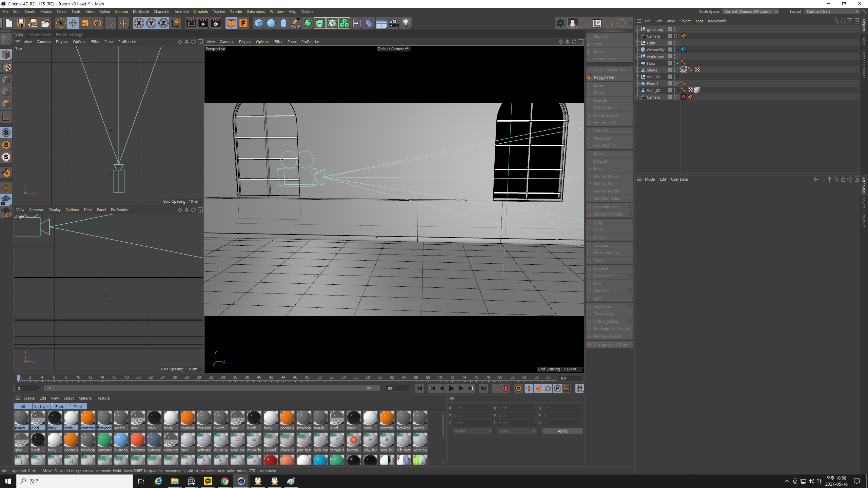Add a Light object from toolbar
This screenshot has height=488, width=868.
coord(406,23)
